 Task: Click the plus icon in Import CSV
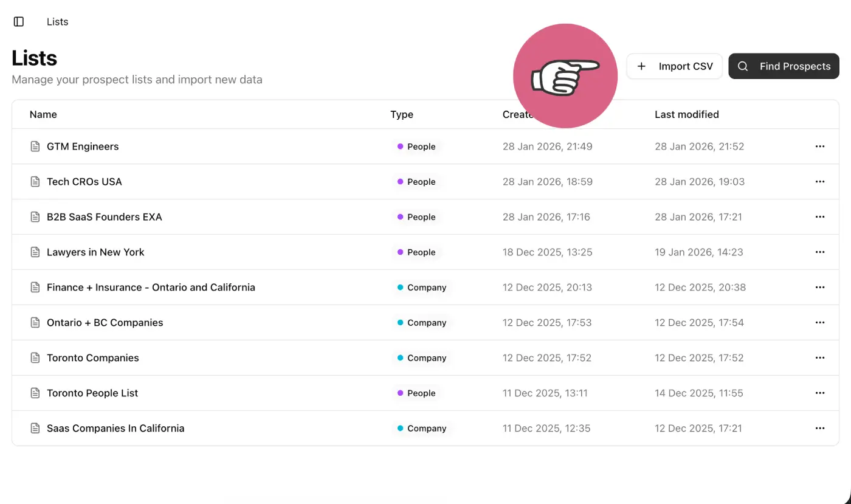641,66
